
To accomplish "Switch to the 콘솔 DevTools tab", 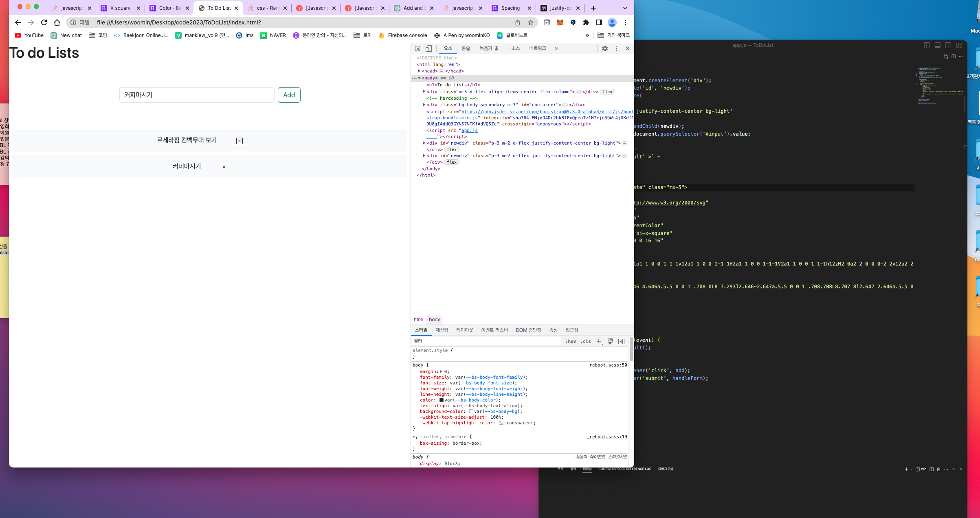I will tap(466, 48).
